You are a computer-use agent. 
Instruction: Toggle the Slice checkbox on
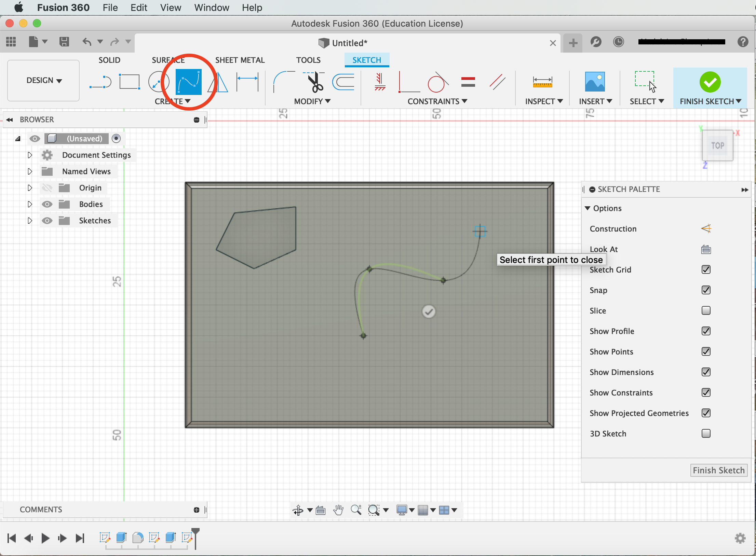coord(706,310)
